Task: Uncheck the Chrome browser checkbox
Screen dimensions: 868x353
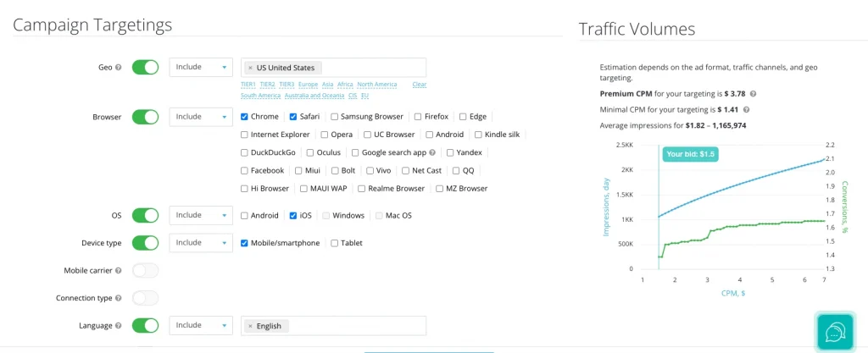Action: click(x=244, y=117)
